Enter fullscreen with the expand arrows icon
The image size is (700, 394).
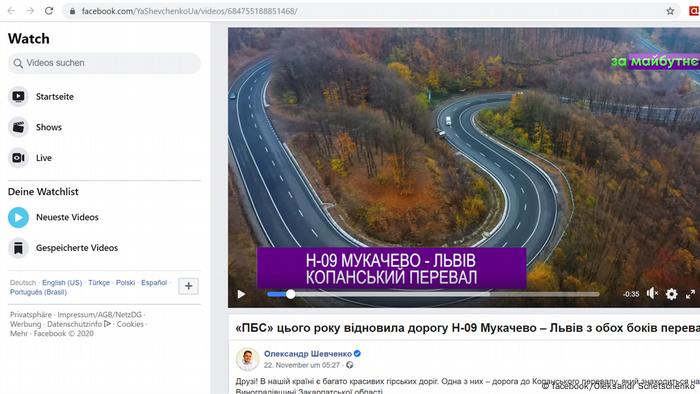coord(690,294)
